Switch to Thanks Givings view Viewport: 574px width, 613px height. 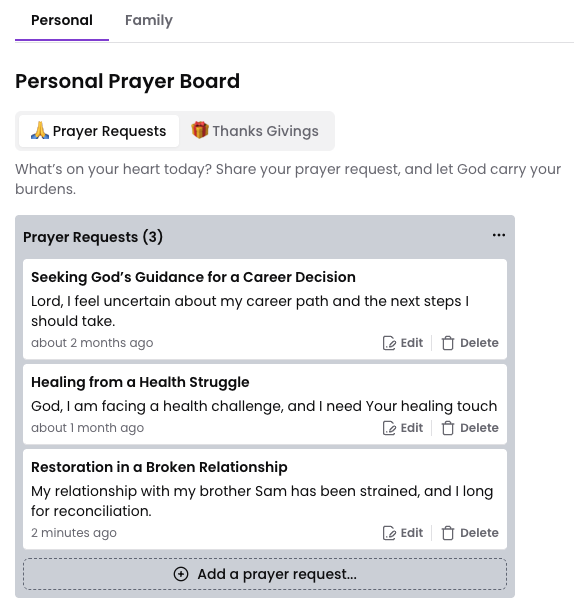(255, 131)
